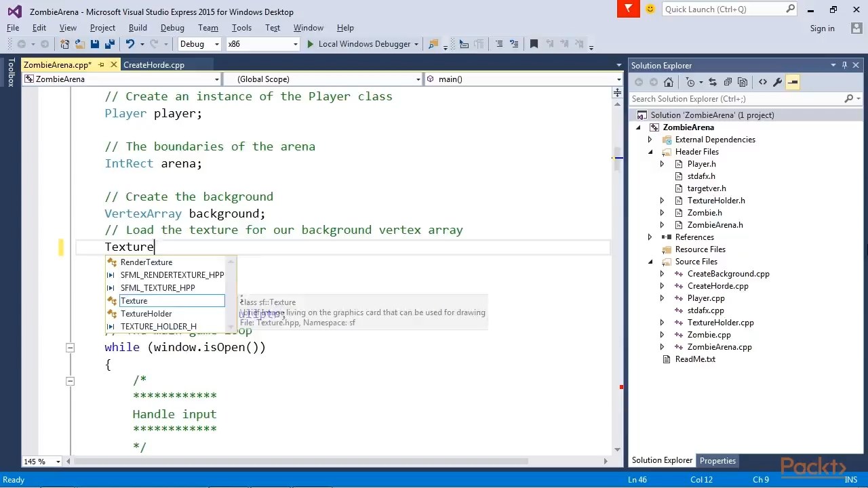Open the debugger target dropdown arrow

(x=416, y=44)
